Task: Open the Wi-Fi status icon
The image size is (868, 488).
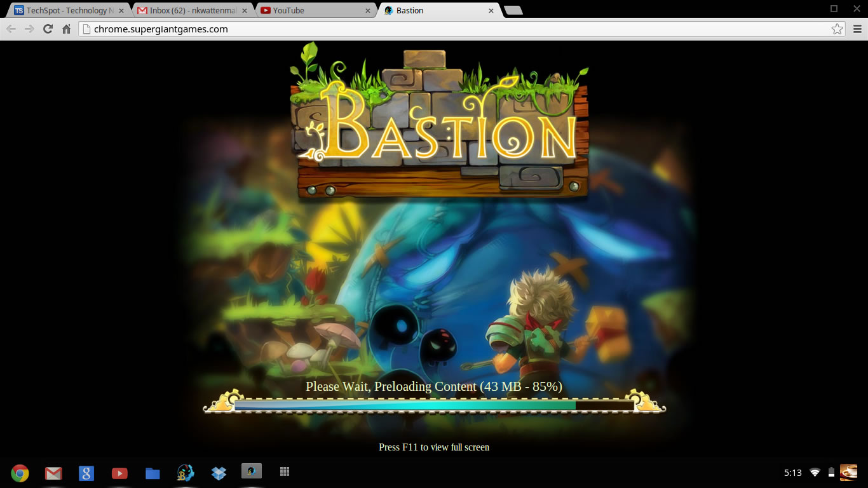Action: (815, 473)
